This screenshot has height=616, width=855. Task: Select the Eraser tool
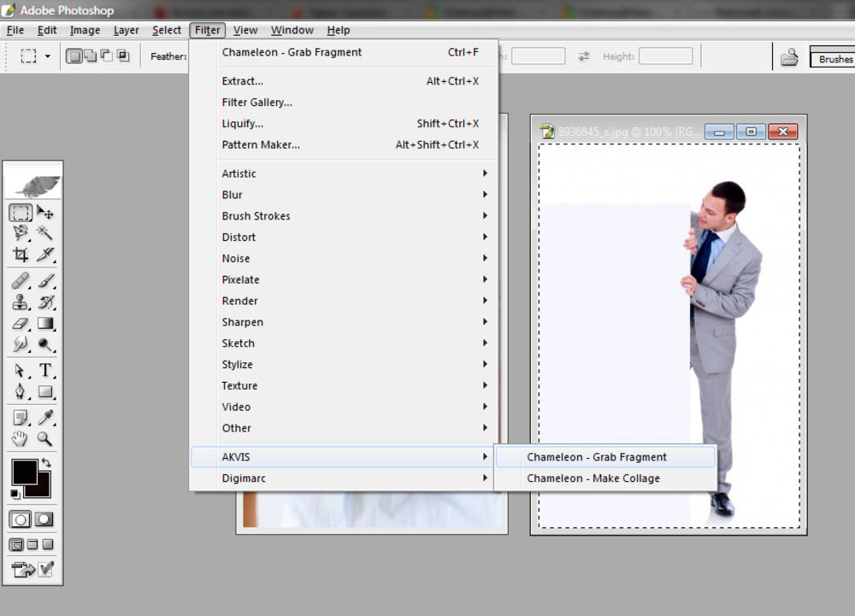click(x=21, y=323)
